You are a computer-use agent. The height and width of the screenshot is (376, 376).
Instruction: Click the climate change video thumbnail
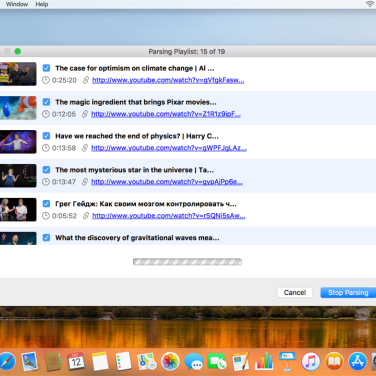point(18,74)
